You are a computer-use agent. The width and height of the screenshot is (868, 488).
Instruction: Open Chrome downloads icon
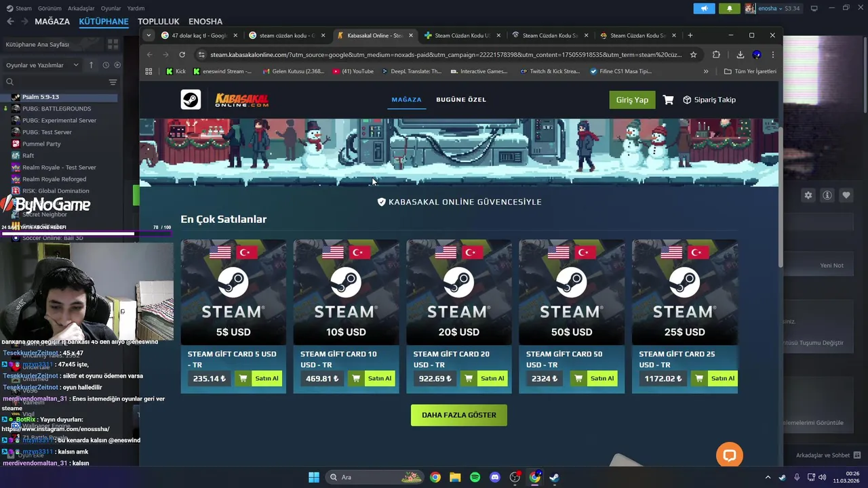(740, 54)
